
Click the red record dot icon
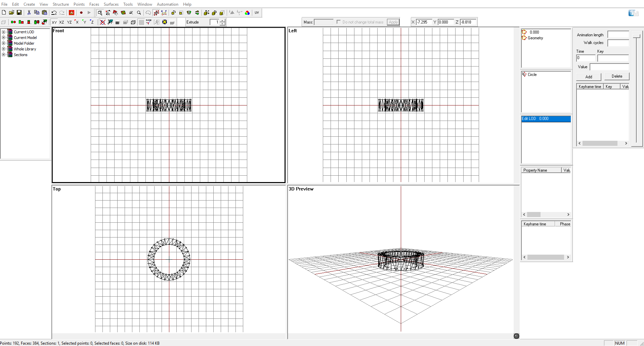click(x=81, y=13)
